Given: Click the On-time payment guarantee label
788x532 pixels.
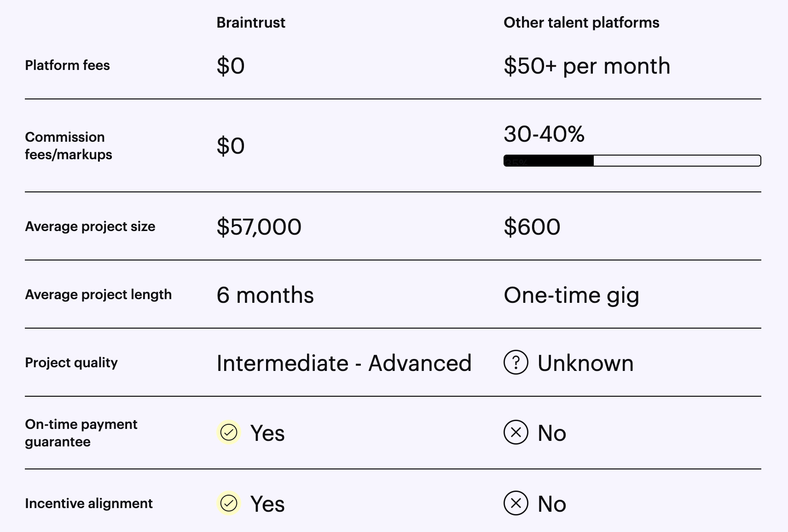Looking at the screenshot, I should pyautogui.click(x=81, y=433).
